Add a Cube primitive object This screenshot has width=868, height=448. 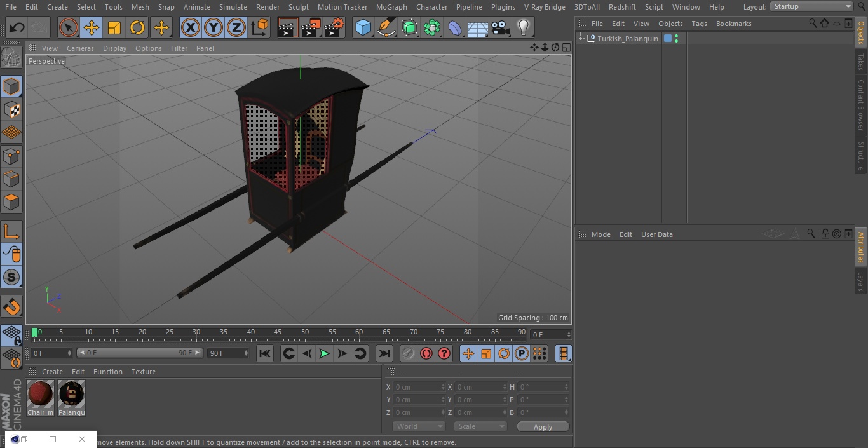point(363,28)
